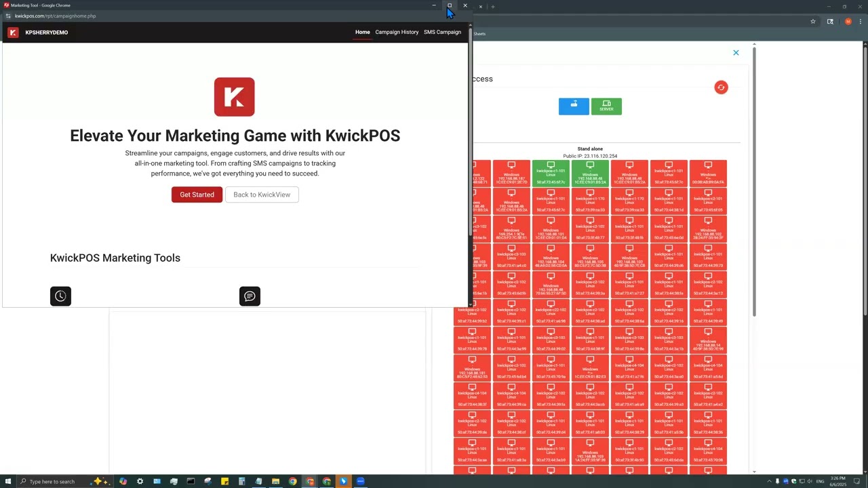
Task: Click the blue X close icon in background panel
Action: (x=736, y=52)
